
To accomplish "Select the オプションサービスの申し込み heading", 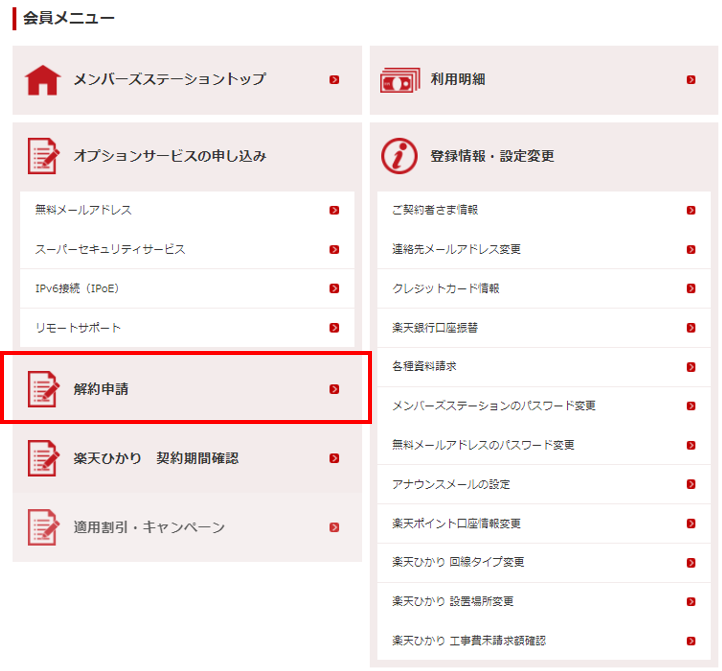I will click(170, 156).
